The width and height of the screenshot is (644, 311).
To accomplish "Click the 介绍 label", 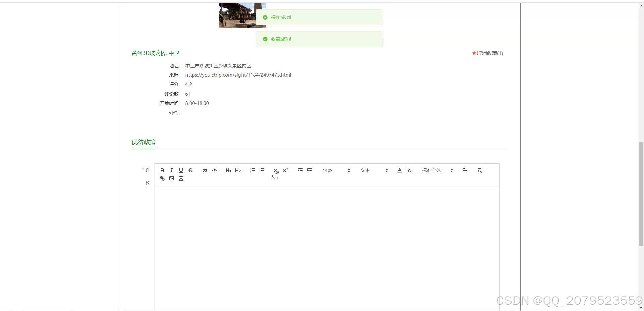I will [174, 113].
